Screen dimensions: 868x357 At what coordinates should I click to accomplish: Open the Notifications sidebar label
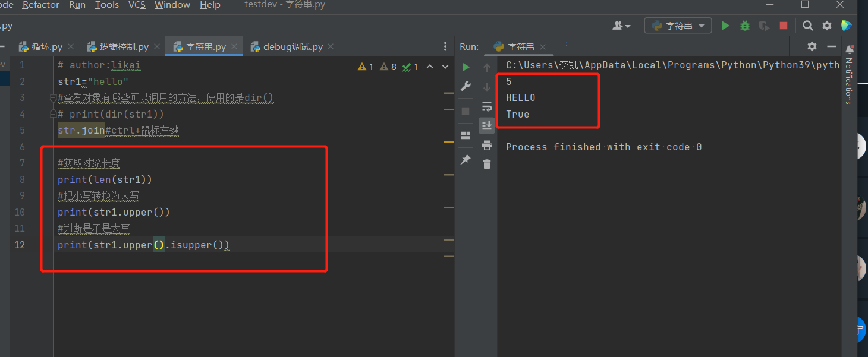pyautogui.click(x=849, y=81)
